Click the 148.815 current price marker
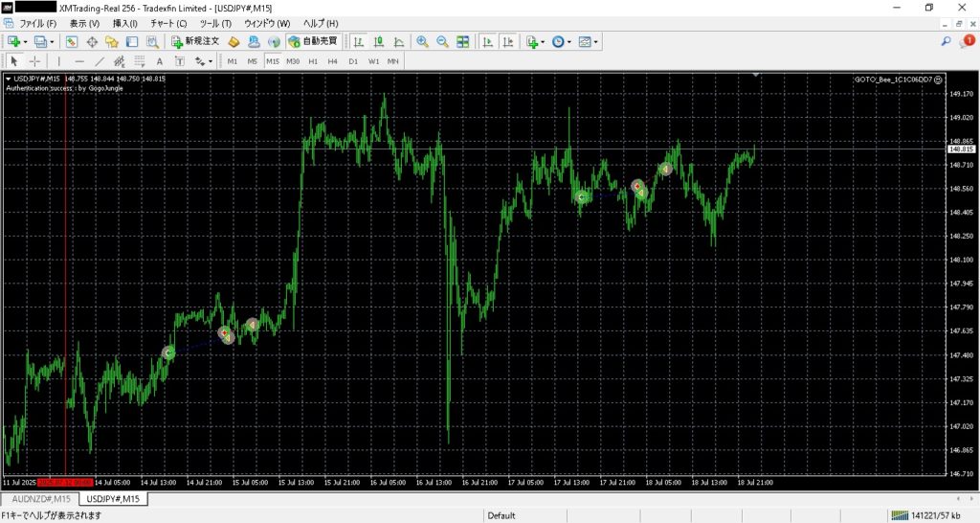 960,149
